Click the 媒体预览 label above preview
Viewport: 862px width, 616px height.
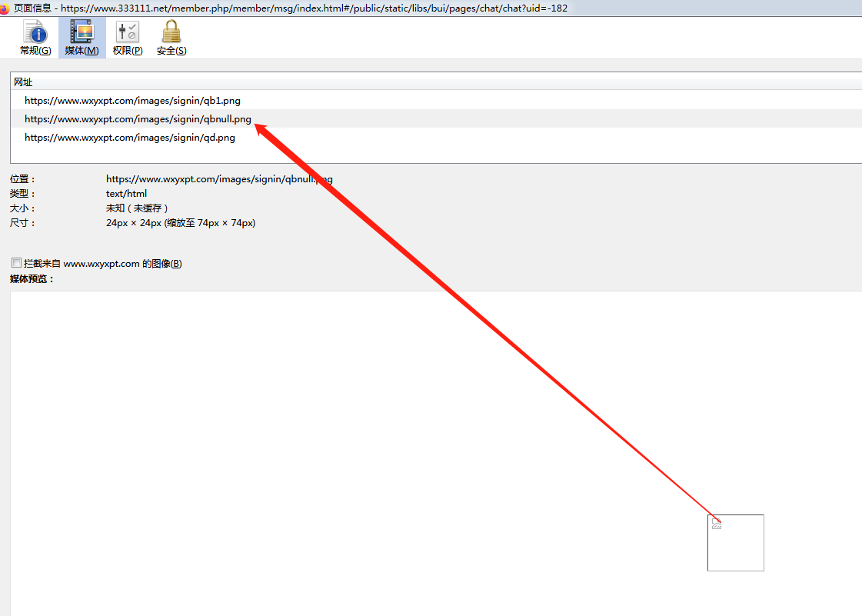coord(32,278)
